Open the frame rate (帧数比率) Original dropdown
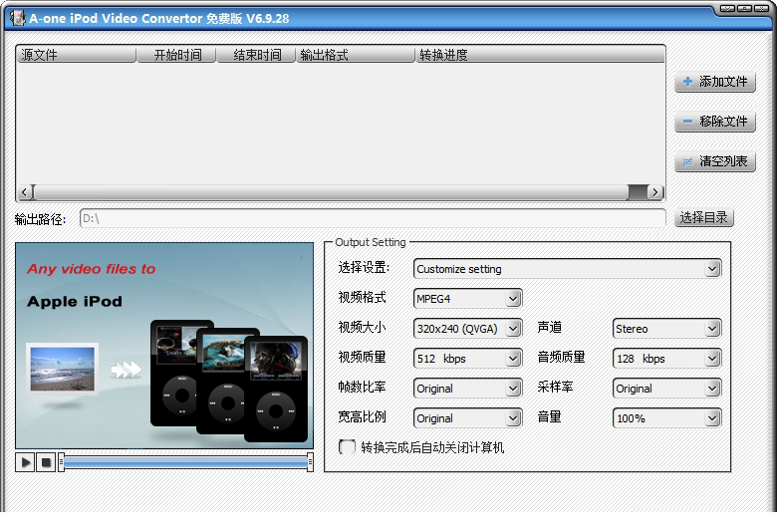 [467, 388]
